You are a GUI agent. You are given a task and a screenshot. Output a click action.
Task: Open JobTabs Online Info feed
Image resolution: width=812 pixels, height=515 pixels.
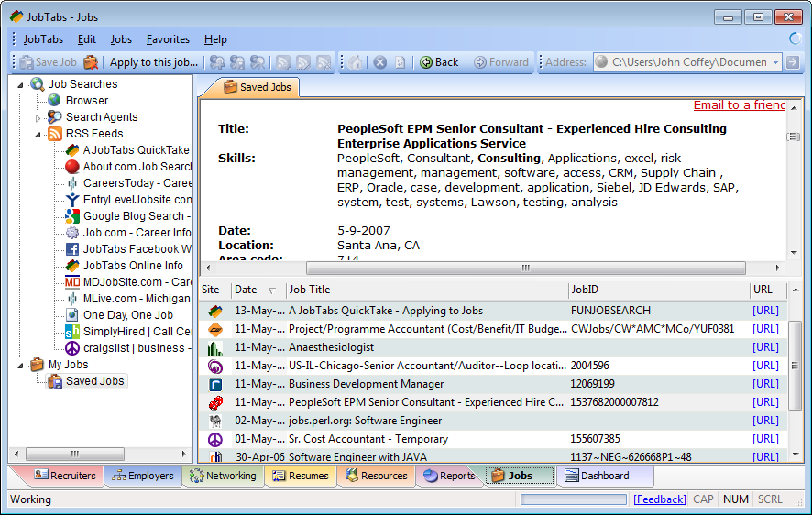coord(133,266)
